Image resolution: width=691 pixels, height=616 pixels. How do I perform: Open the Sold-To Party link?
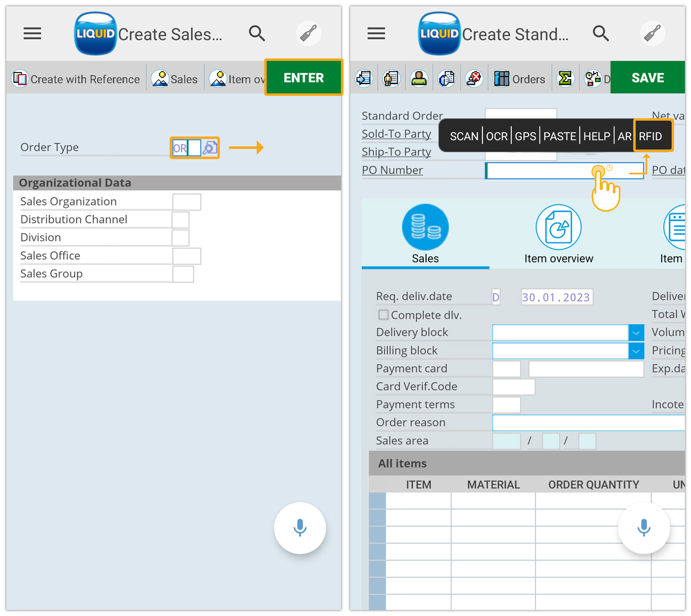click(397, 134)
